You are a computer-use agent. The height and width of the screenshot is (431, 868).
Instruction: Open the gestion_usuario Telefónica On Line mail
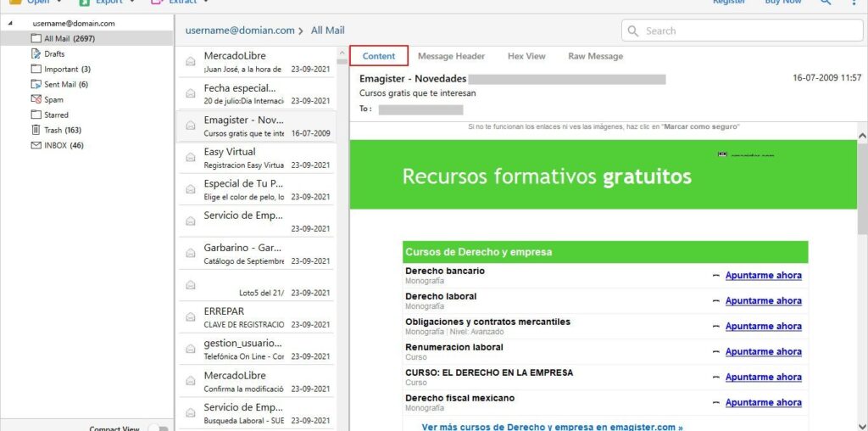coord(255,350)
